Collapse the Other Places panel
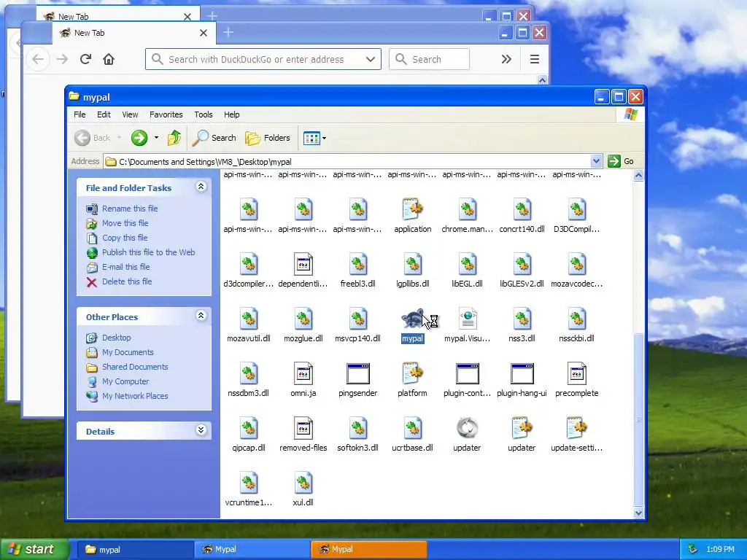This screenshot has width=747, height=560. tap(201, 315)
